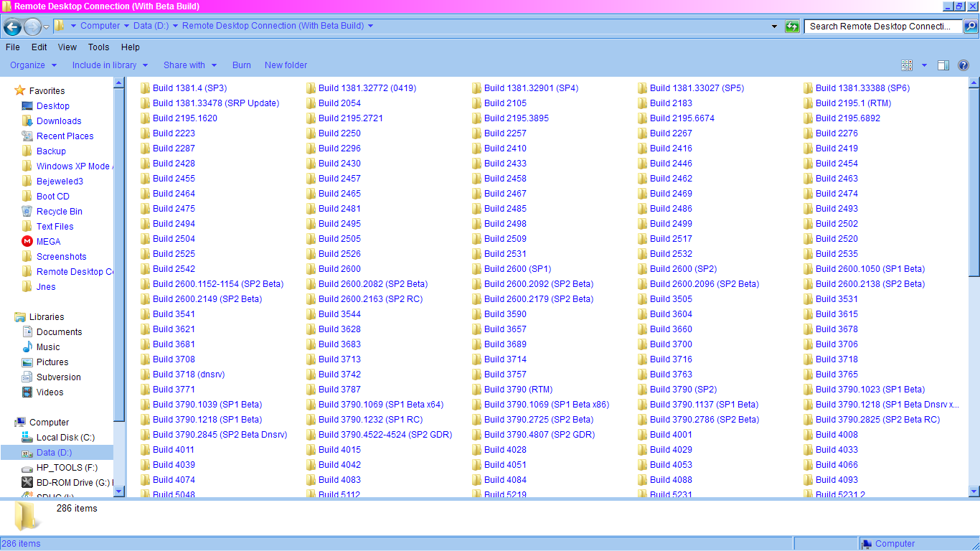Expand the breadcrumb arrow after Computer
Image resolution: width=980 pixels, height=551 pixels.
[x=126, y=26]
